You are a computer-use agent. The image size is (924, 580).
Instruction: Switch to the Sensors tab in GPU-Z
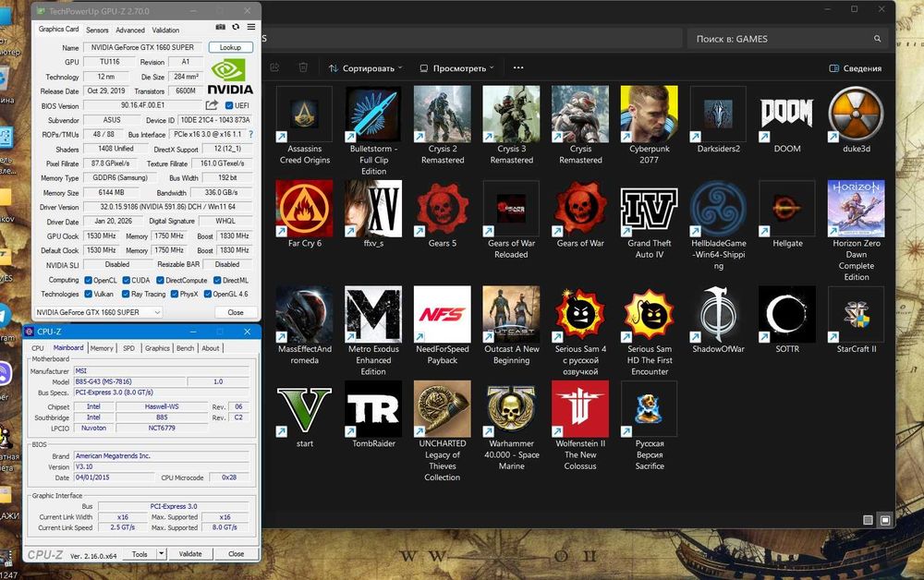click(97, 30)
